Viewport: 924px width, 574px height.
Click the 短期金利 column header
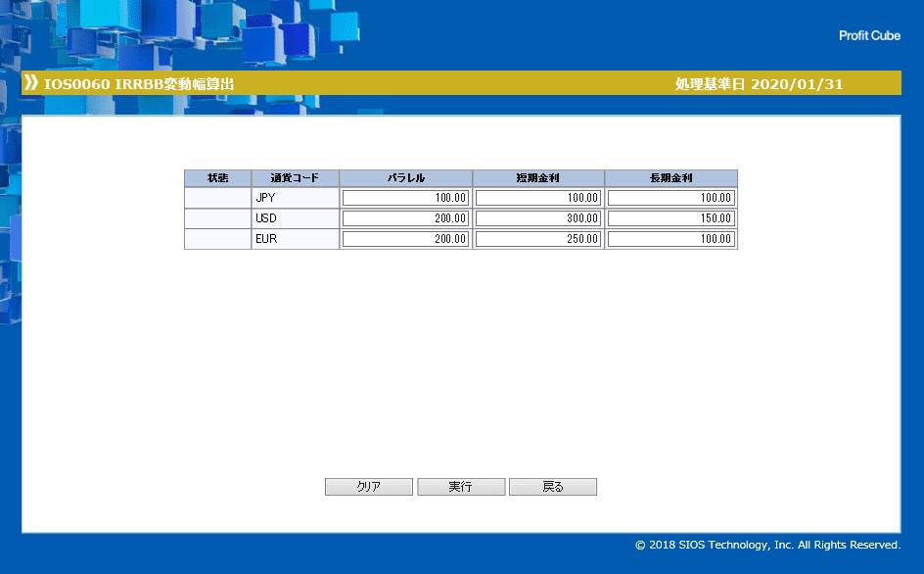click(x=538, y=178)
